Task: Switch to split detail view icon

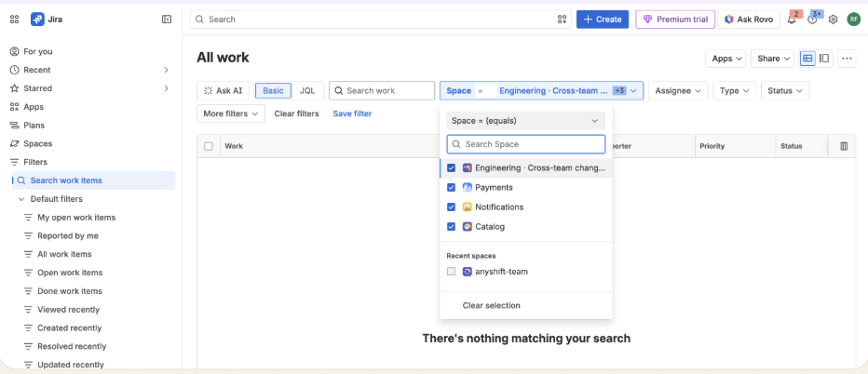Action: click(824, 58)
